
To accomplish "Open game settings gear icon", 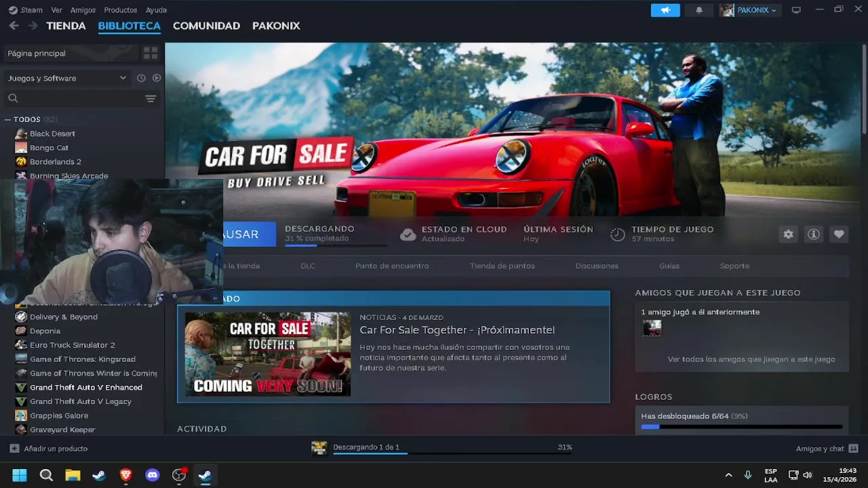I will click(x=788, y=234).
